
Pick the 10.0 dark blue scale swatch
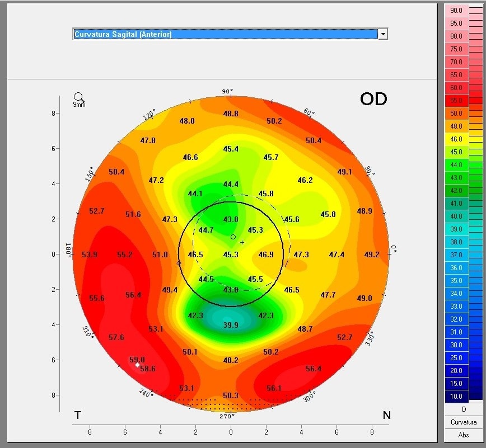(456, 397)
